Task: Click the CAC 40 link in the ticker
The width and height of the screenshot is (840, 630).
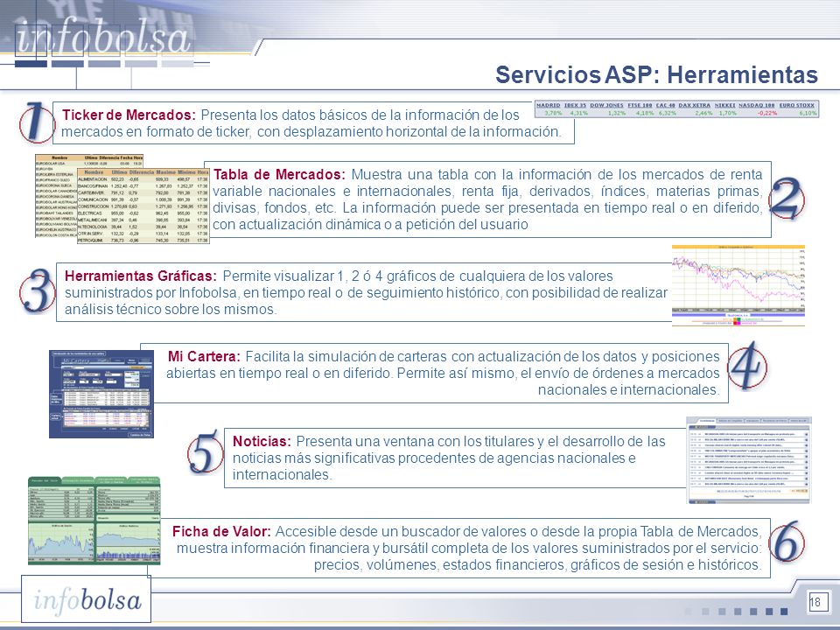Action: 666,106
